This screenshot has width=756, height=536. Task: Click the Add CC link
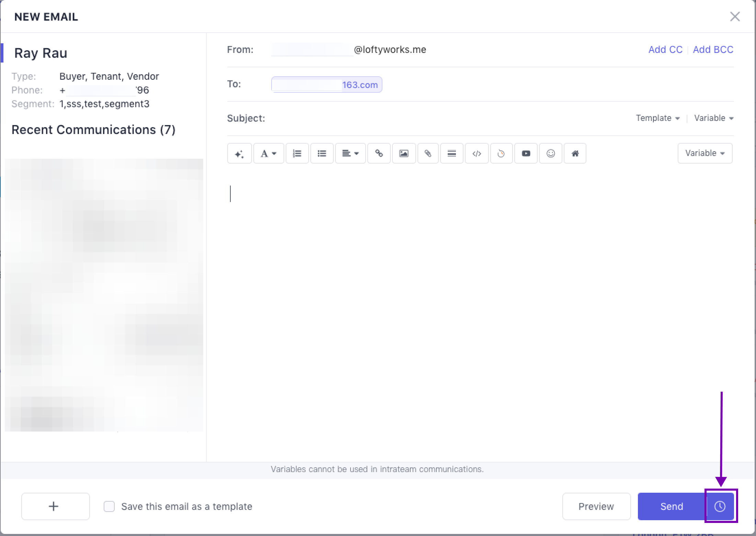[x=665, y=49]
